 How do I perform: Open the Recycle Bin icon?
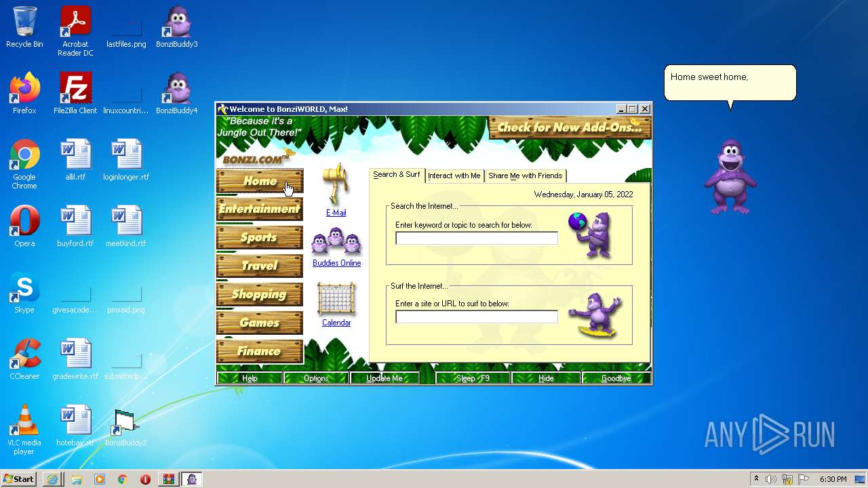24,28
